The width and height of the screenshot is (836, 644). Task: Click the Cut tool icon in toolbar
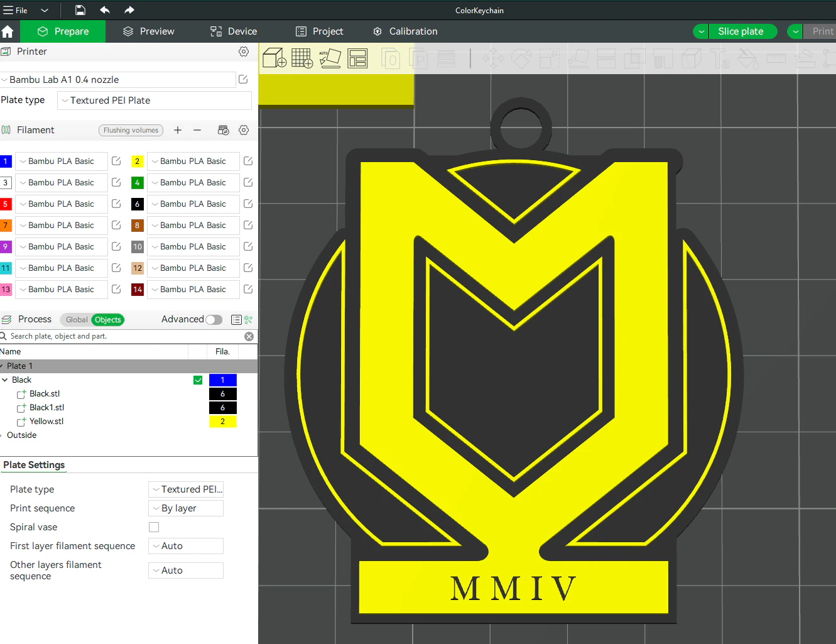606,59
